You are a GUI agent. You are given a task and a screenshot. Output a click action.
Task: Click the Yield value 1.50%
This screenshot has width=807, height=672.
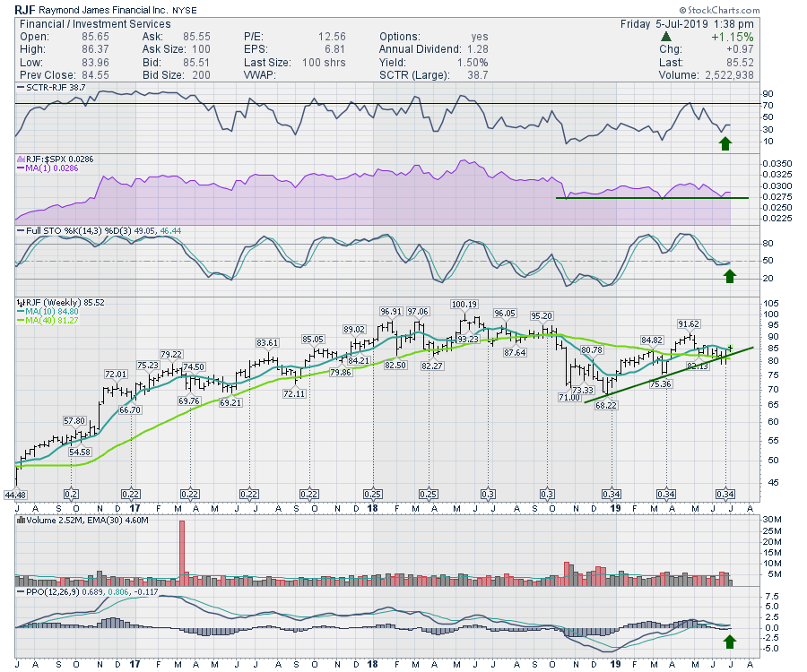473,62
